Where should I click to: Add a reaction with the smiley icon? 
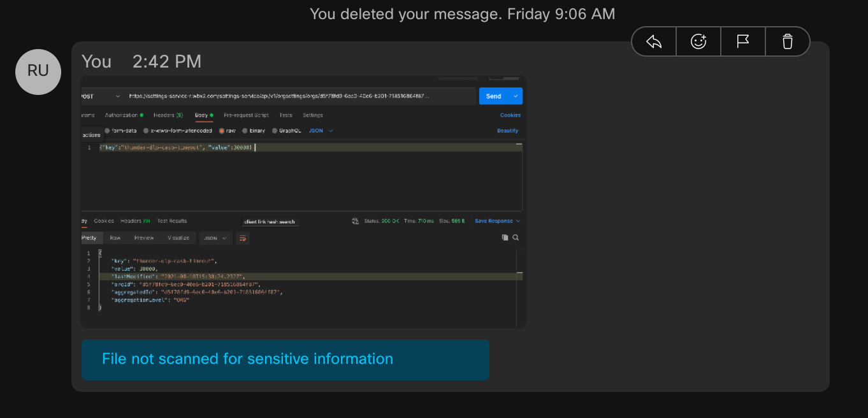(698, 42)
